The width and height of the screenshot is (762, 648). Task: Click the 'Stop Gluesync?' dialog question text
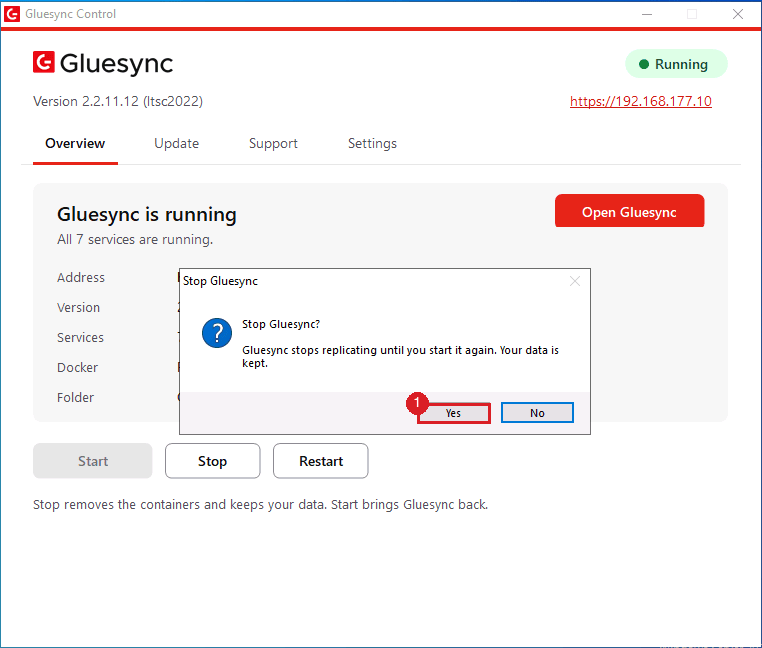[x=281, y=324]
